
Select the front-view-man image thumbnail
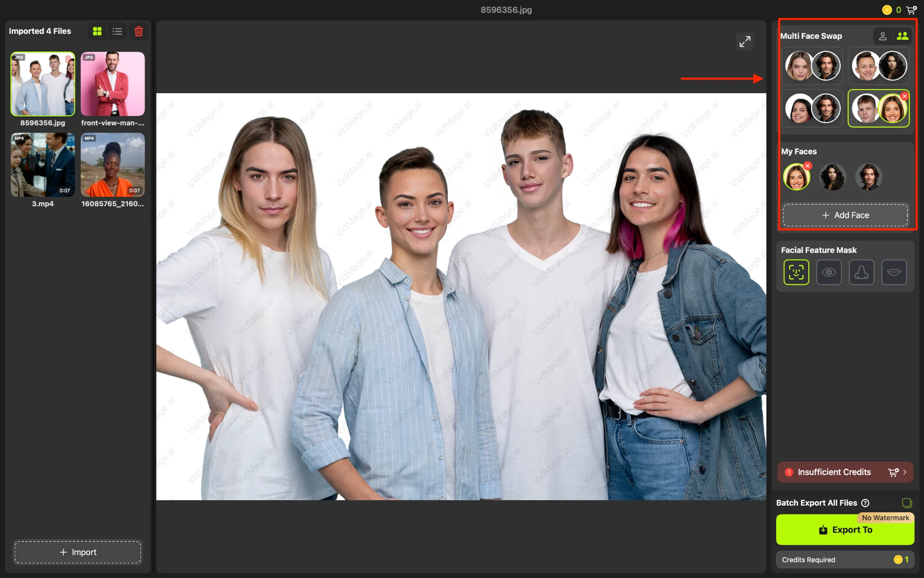pos(113,84)
